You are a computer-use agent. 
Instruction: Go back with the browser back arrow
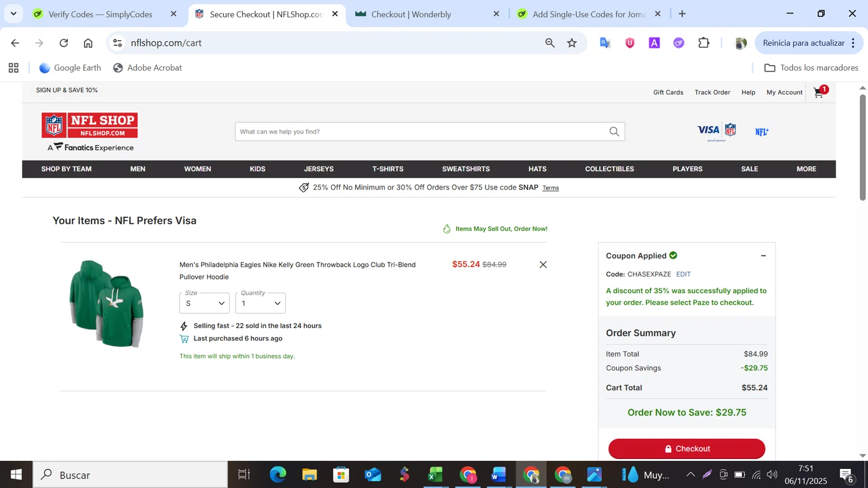tap(15, 43)
